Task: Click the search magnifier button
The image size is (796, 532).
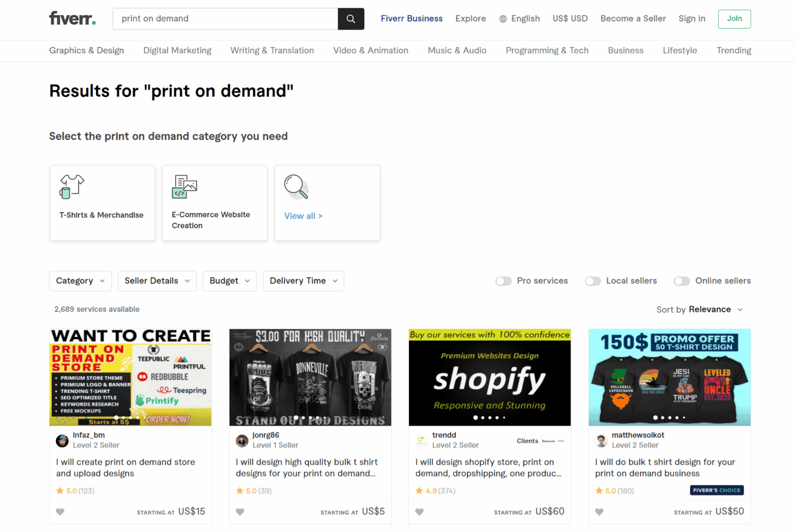Action: tap(351, 19)
